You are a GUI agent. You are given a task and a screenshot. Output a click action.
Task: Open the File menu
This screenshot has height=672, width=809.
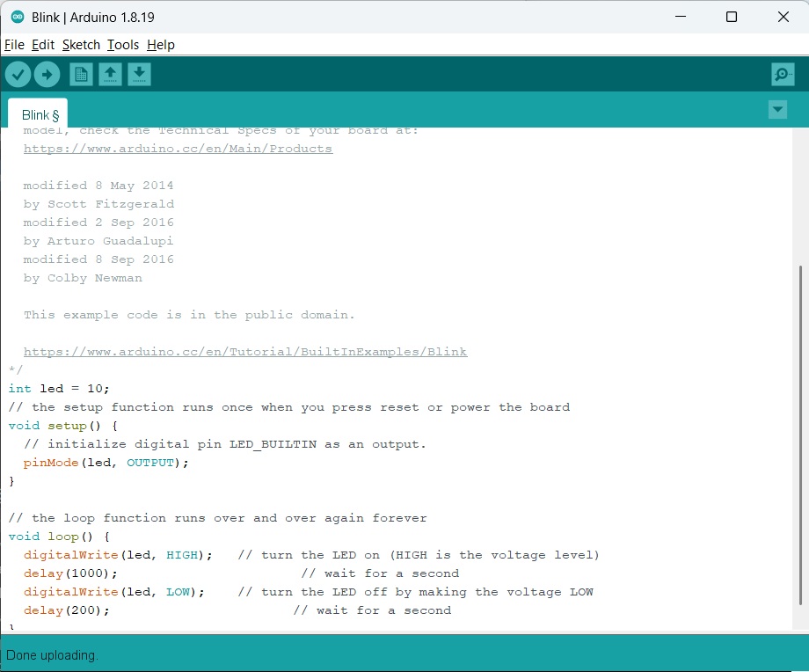click(x=14, y=45)
